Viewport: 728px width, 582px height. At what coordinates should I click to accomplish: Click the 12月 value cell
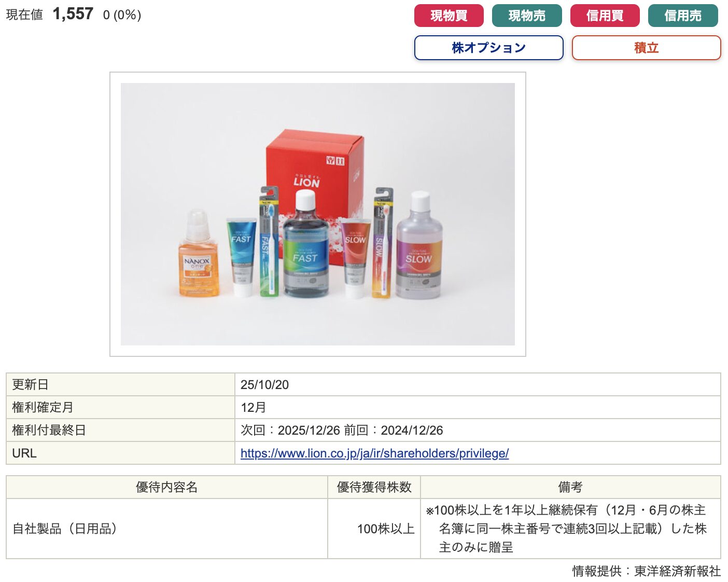click(x=478, y=407)
